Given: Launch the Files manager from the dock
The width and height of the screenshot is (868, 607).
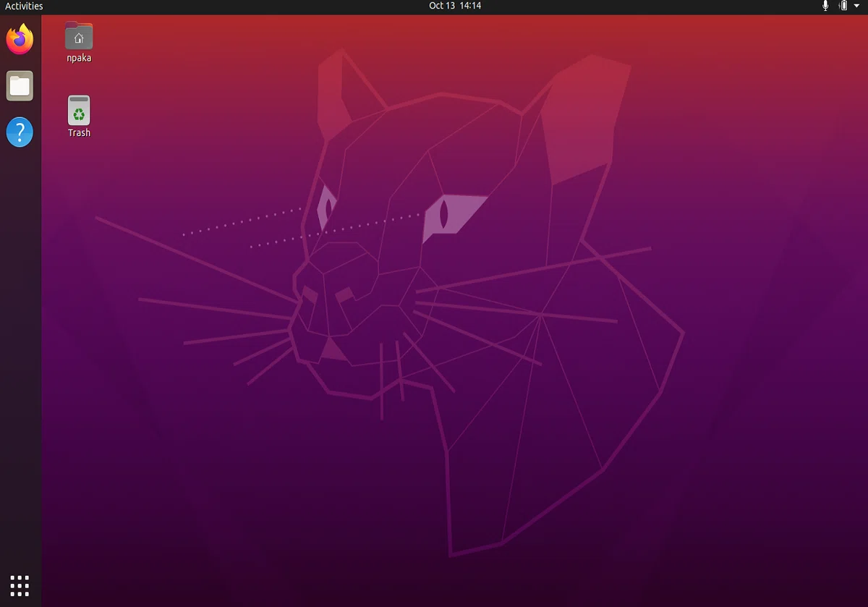Looking at the screenshot, I should coord(20,86).
